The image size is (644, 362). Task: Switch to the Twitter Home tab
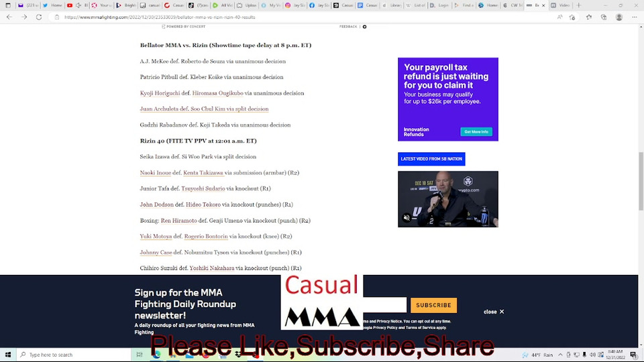click(52, 5)
